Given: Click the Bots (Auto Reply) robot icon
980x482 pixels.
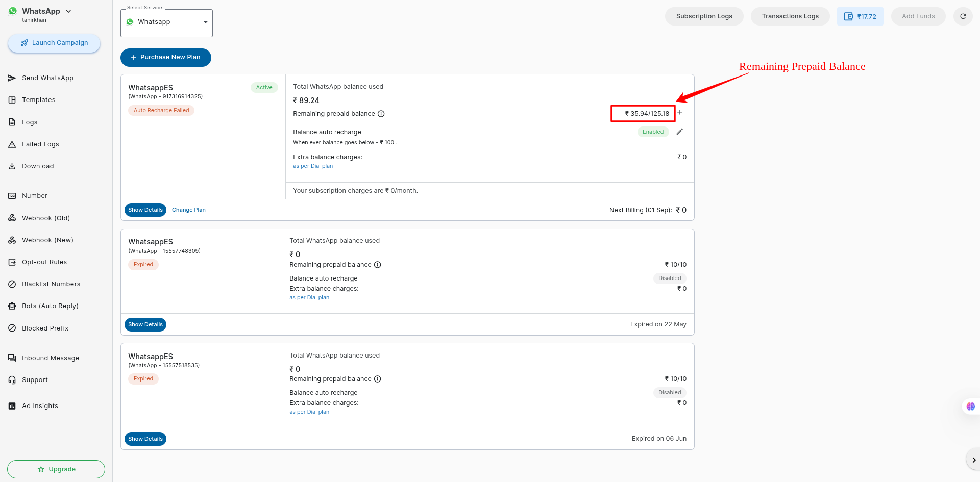Looking at the screenshot, I should click(12, 306).
